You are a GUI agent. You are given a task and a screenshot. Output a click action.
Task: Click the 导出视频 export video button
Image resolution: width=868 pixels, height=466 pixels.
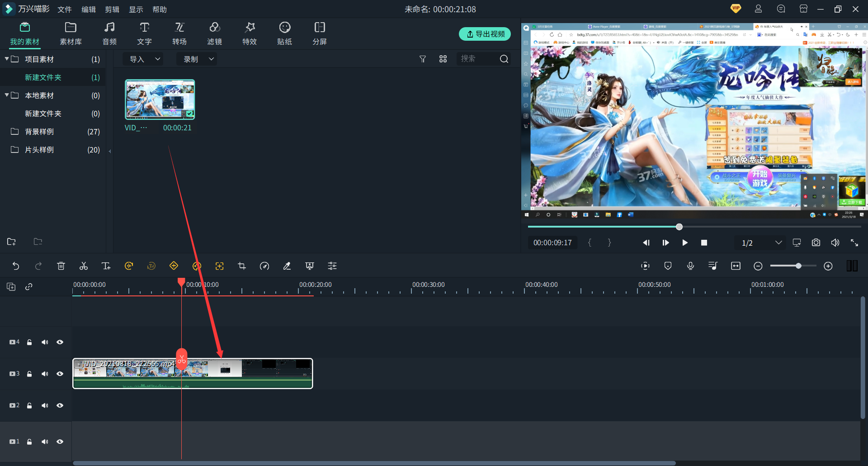click(x=485, y=34)
